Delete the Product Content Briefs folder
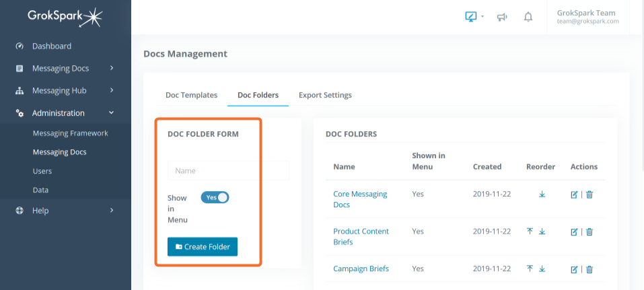 coord(589,232)
